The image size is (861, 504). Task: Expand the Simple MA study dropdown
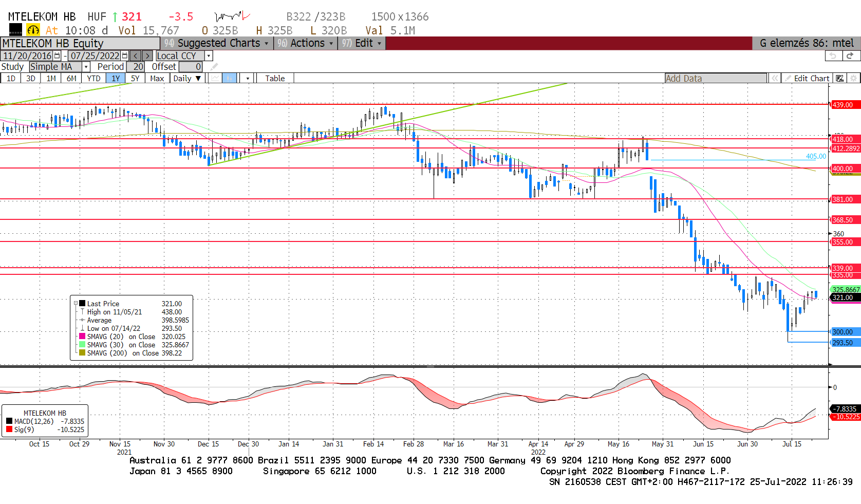click(x=86, y=67)
